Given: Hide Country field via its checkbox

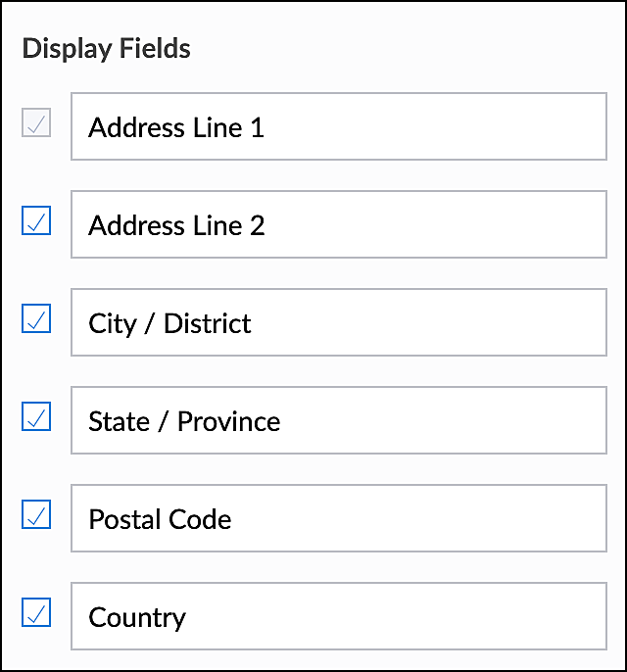Looking at the screenshot, I should point(36,613).
